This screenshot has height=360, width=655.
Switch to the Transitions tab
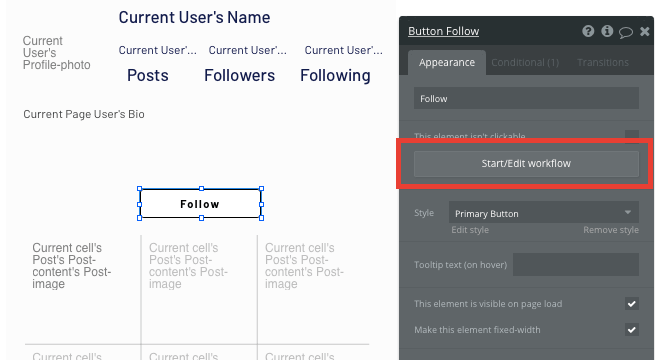603,63
